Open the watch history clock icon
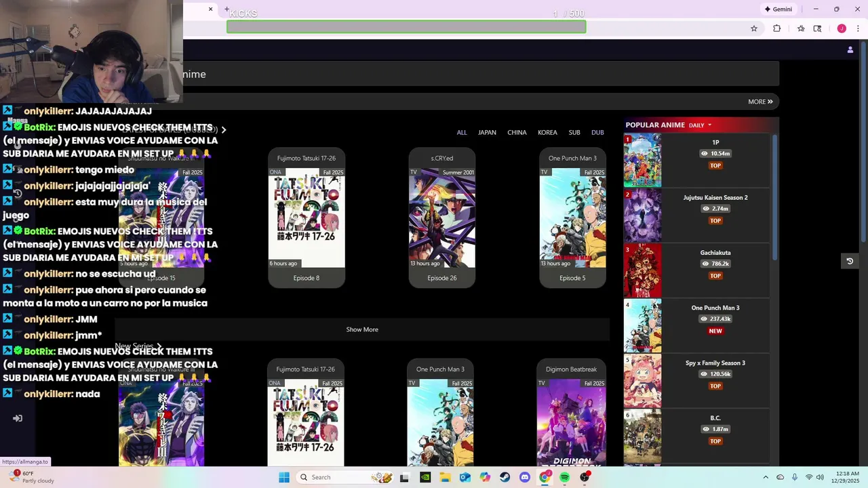This screenshot has width=868, height=488. point(850,261)
